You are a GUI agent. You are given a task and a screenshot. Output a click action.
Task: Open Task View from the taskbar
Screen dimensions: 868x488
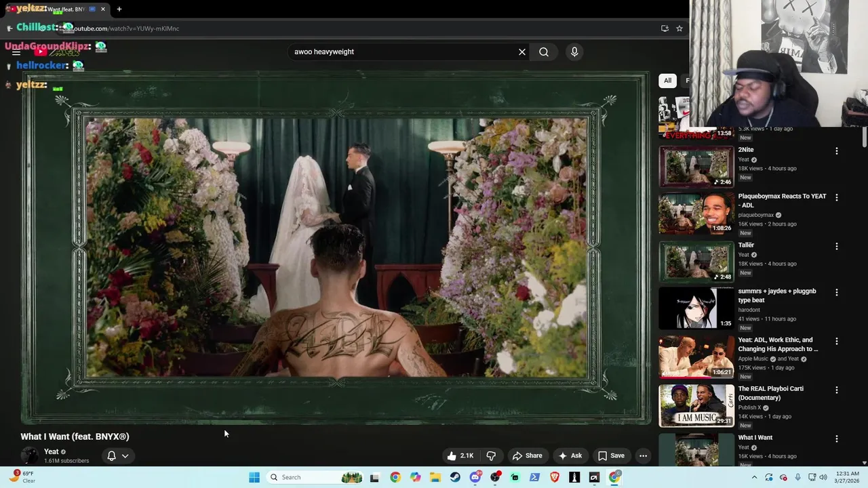point(374,477)
